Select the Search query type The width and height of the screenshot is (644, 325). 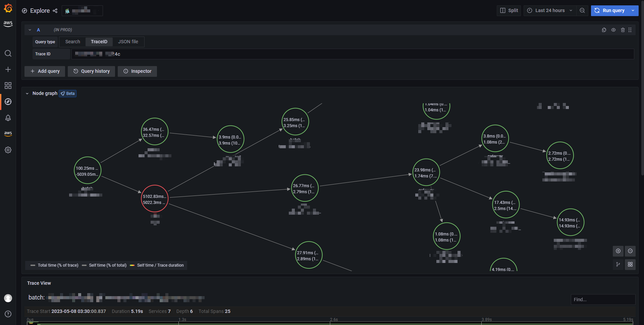(x=73, y=42)
